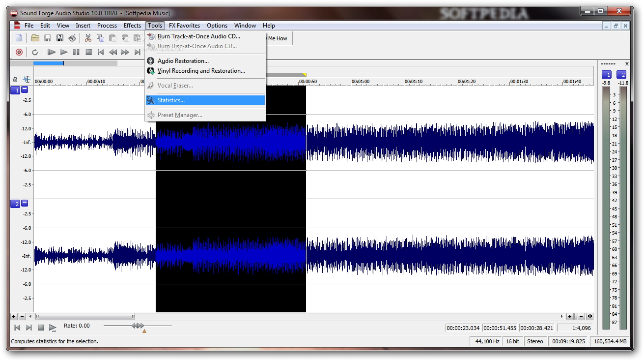The height and width of the screenshot is (361, 644).
Task: Click the New file icon
Action: pos(19,38)
